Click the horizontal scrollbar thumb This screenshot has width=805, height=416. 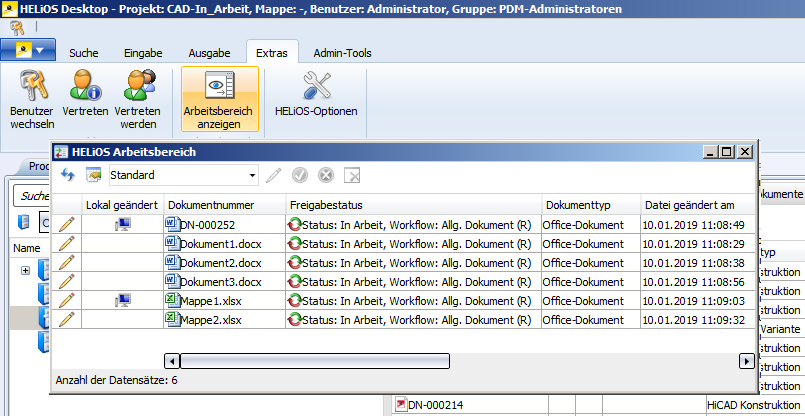coord(315,361)
